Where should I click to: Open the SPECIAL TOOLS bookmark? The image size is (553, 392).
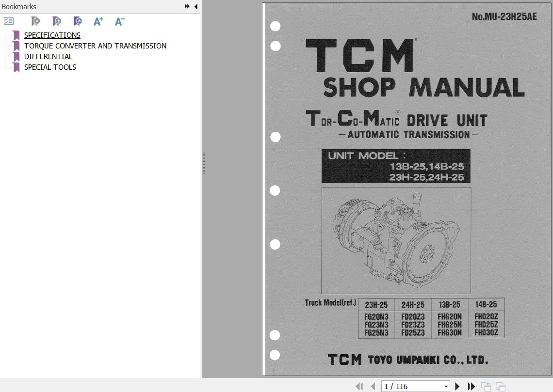coord(50,67)
